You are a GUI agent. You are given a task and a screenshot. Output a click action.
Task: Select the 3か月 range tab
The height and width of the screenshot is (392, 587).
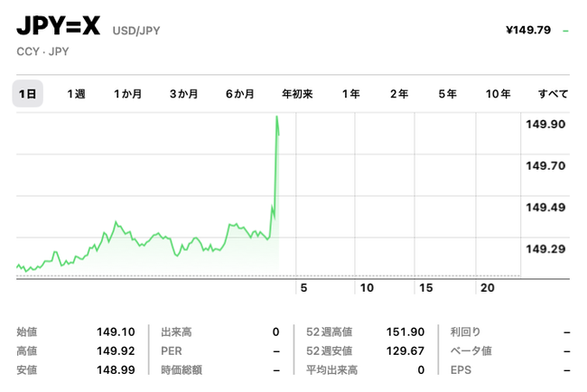[183, 94]
